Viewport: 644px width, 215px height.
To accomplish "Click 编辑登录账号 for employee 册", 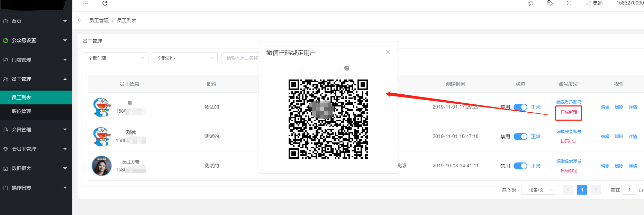I will coord(569,102).
